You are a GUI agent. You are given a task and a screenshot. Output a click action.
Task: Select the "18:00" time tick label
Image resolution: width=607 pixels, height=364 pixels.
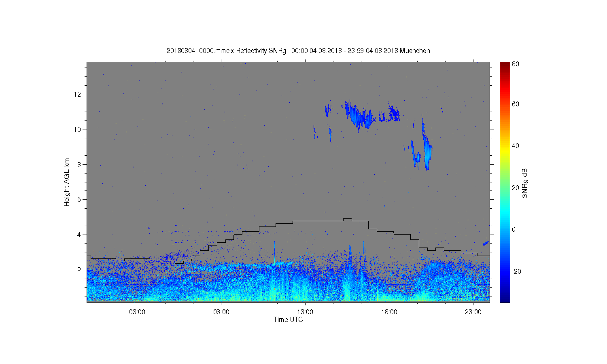(389, 312)
